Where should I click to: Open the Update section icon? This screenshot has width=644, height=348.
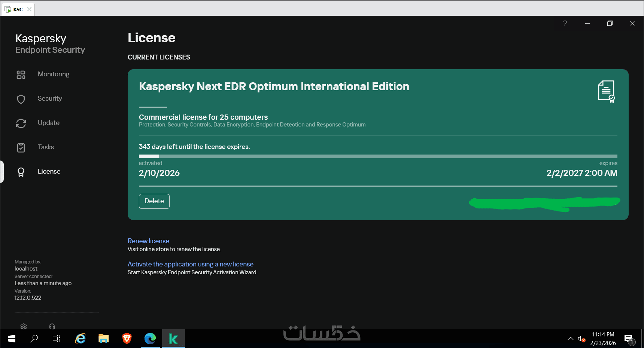click(21, 123)
